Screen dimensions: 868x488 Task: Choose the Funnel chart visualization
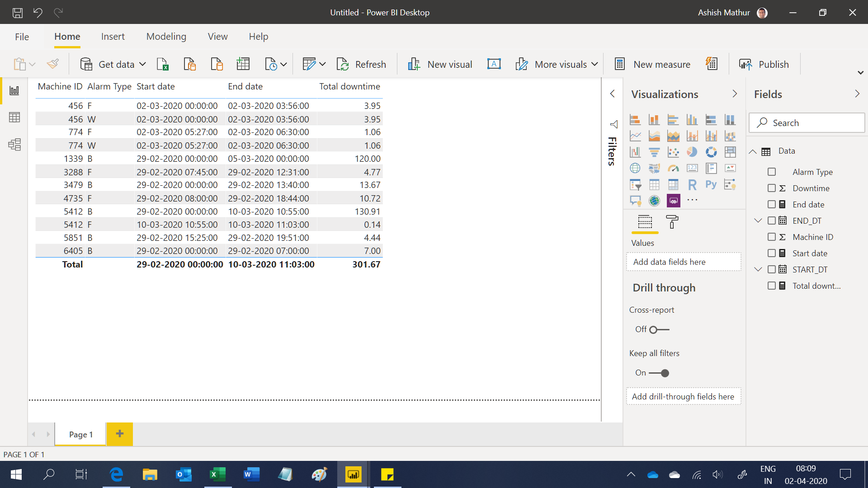click(x=654, y=152)
